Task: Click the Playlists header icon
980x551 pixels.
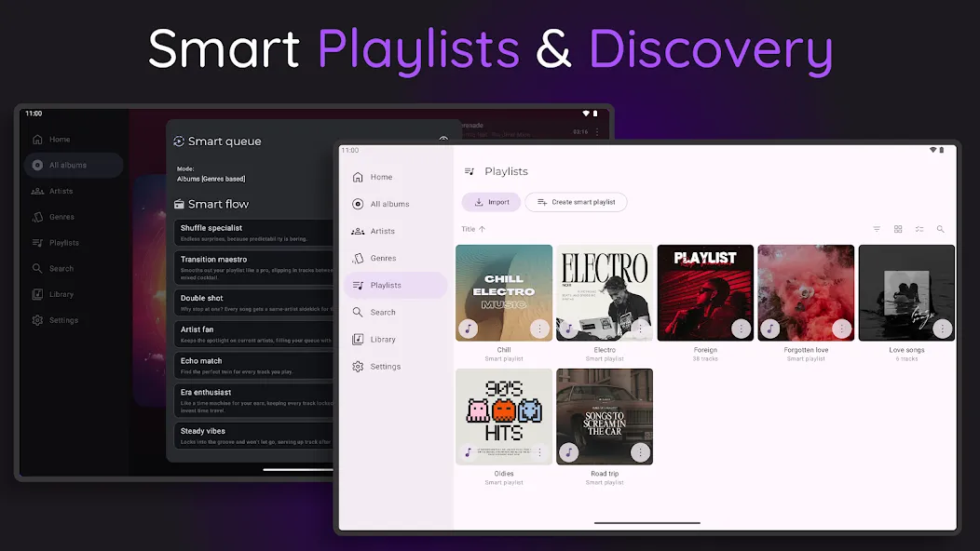Action: coord(470,171)
